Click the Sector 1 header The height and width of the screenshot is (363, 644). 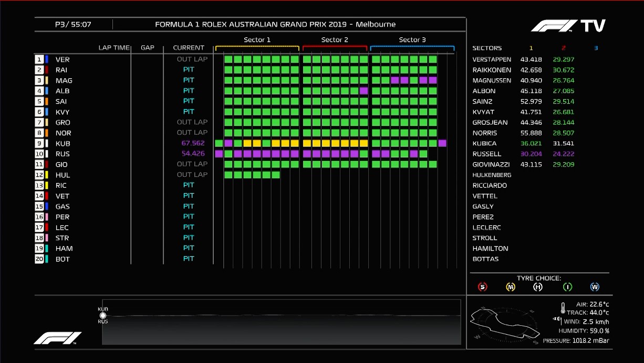[x=257, y=40]
